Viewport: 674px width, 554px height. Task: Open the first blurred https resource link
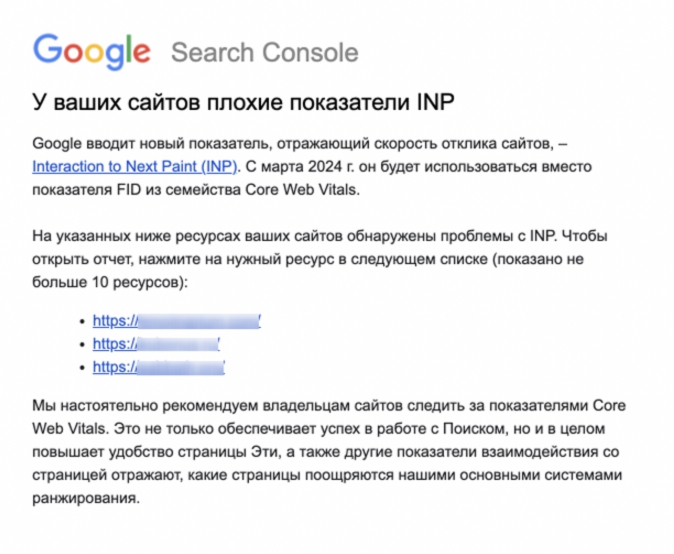tap(177, 321)
